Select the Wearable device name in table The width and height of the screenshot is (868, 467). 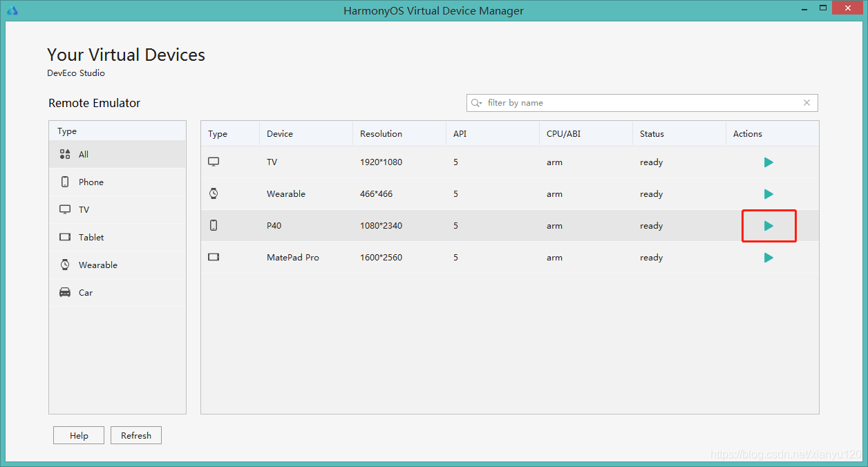tap(286, 194)
